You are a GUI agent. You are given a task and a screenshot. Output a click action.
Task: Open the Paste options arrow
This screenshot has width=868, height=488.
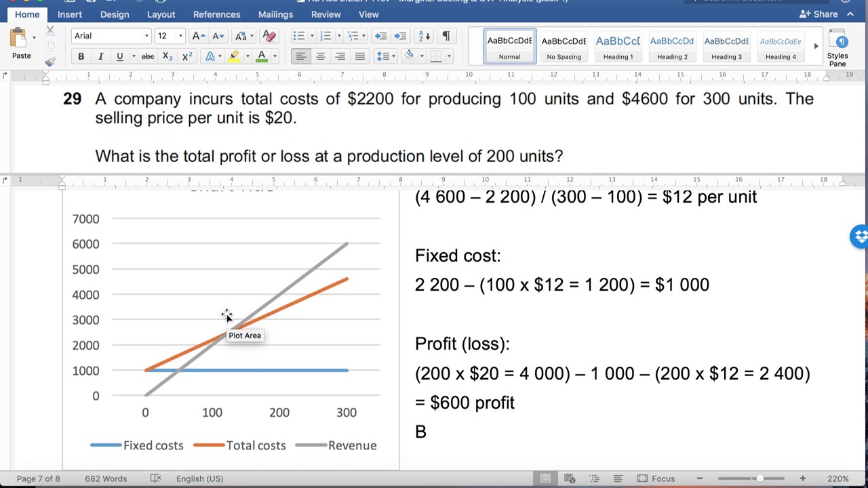[34, 38]
